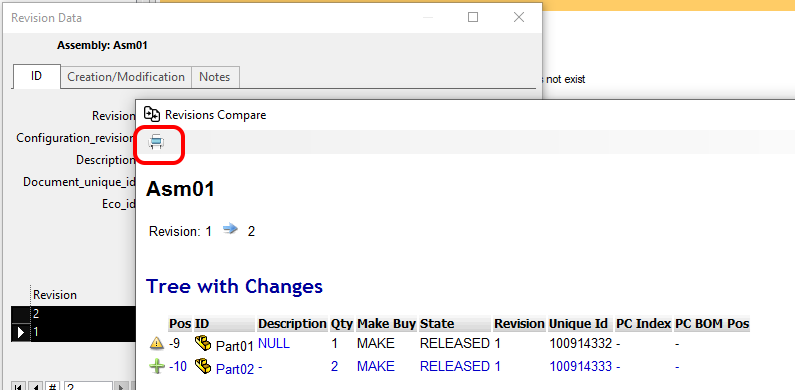Viewport: 795px width, 390px height.
Task: Click the # button in the record navigator
Action: click(53, 387)
